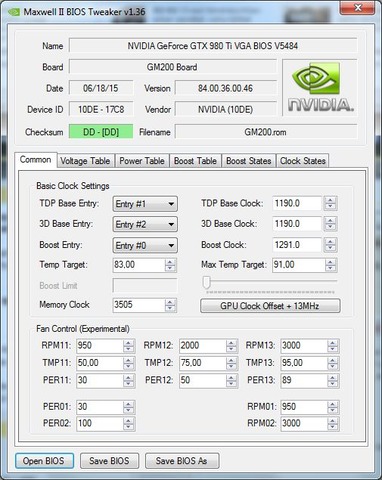
Task: Click the PER01 field showing 30
Action: pos(100,407)
